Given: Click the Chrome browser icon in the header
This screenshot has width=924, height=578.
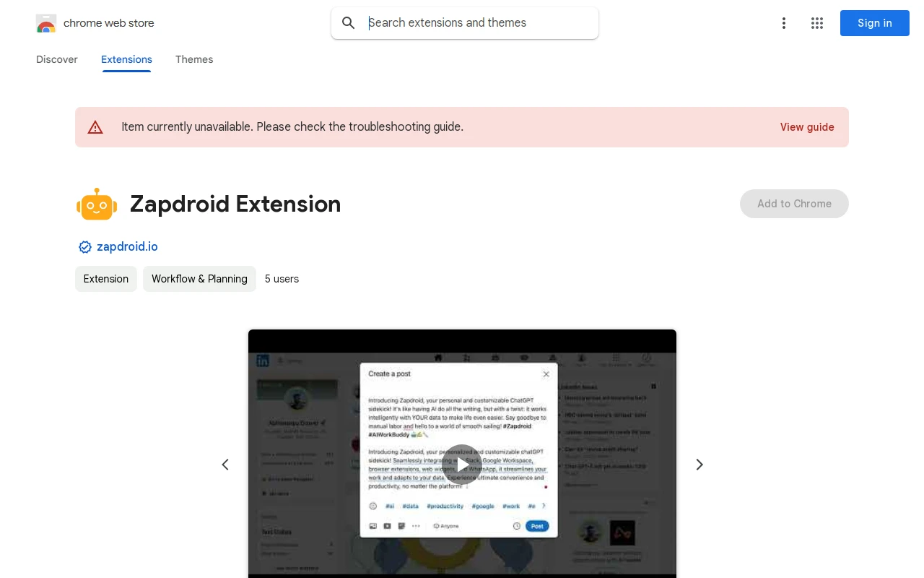Looking at the screenshot, I should pyautogui.click(x=45, y=22).
